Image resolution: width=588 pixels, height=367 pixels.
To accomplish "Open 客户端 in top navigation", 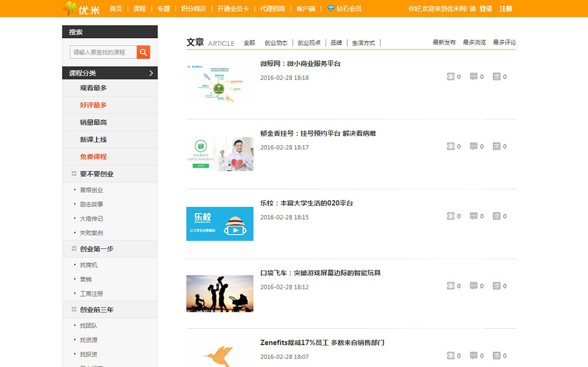I will point(306,9).
